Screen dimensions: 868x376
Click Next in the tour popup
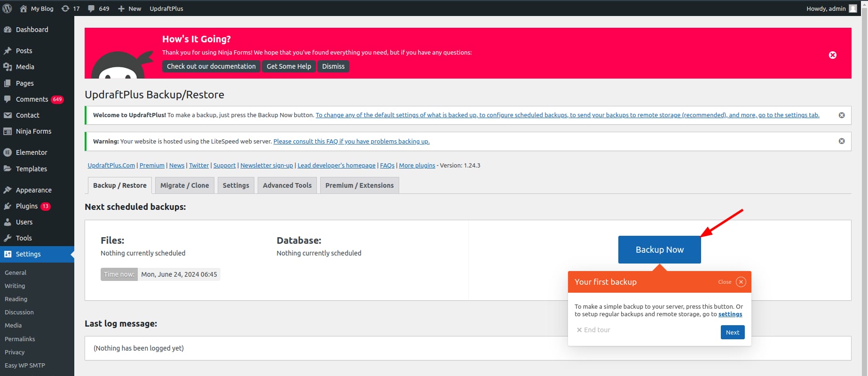point(732,332)
